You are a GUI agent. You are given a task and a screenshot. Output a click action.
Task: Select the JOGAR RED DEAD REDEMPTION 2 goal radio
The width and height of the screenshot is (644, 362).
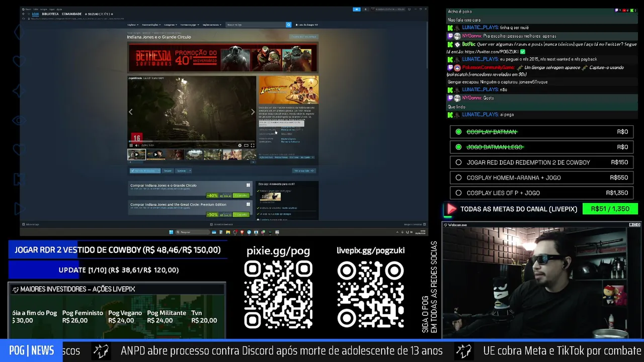458,162
